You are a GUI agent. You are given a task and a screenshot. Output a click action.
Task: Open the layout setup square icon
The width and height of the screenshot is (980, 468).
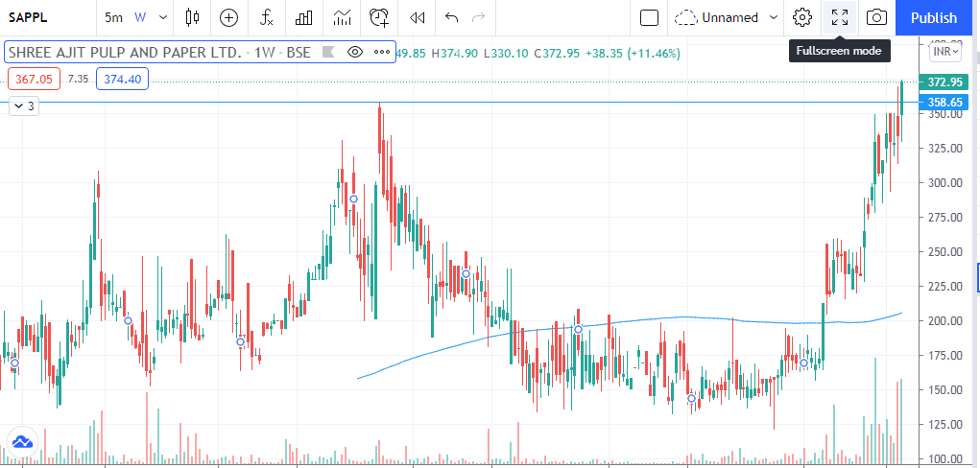650,17
